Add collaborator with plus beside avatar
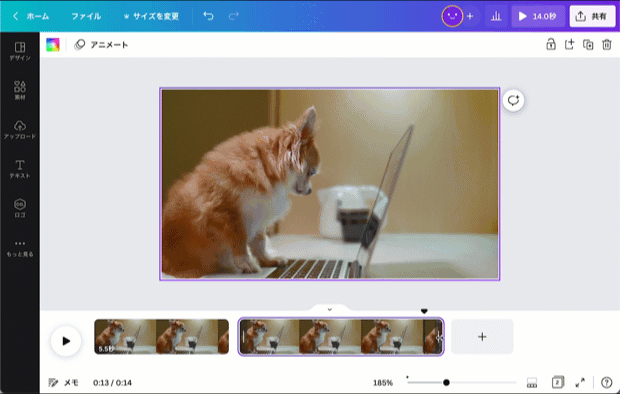This screenshot has width=620, height=394. coord(470,16)
